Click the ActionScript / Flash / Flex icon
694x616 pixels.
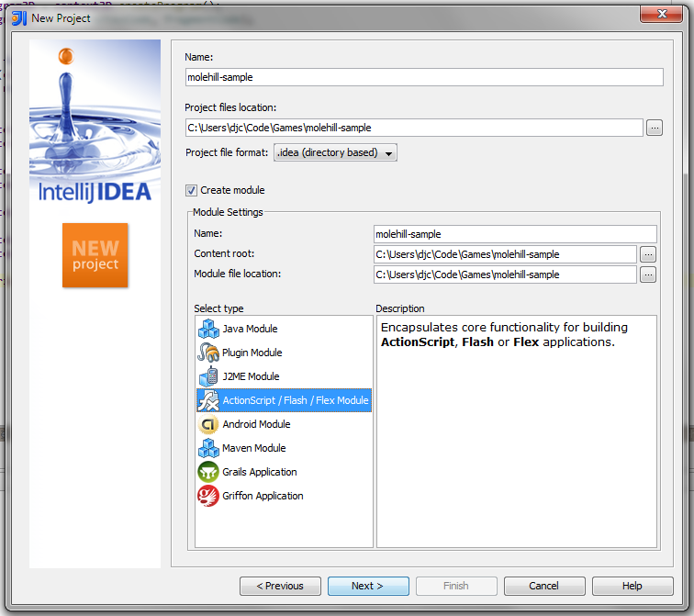tap(208, 400)
